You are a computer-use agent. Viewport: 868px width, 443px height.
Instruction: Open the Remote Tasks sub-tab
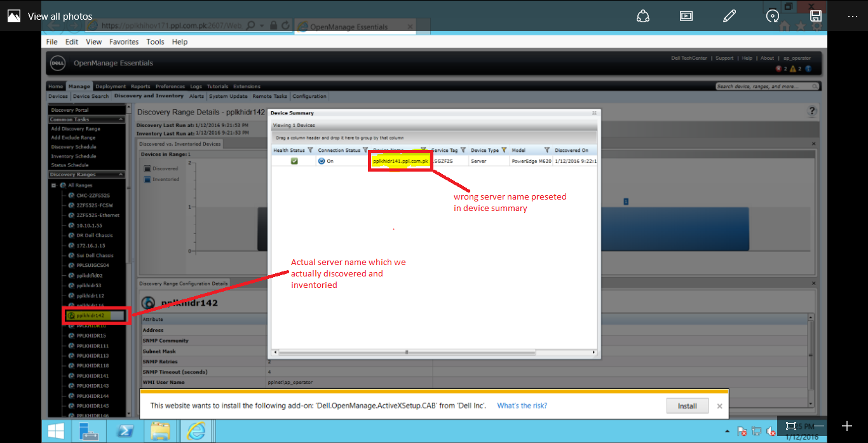270,97
